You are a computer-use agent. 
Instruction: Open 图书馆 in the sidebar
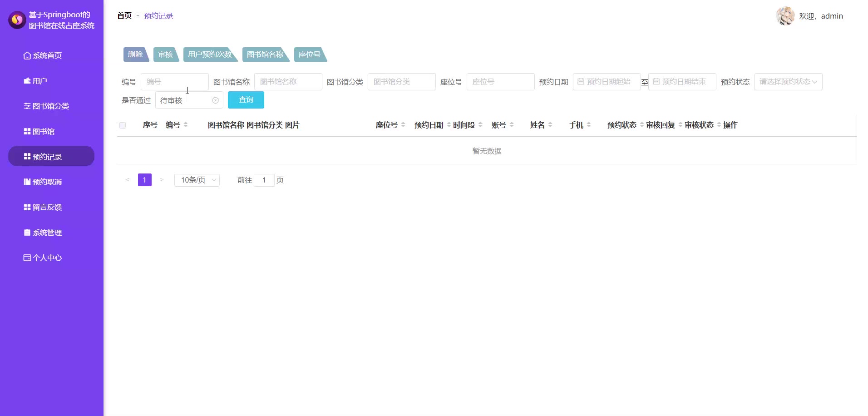coord(51,131)
